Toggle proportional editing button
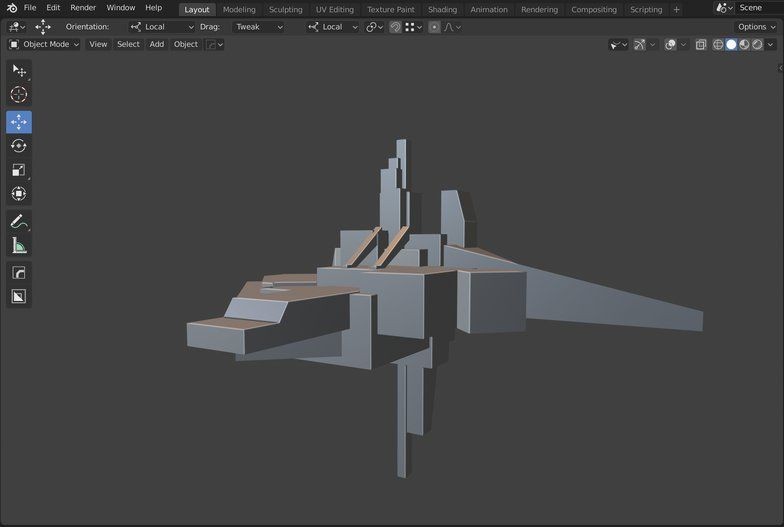The image size is (784, 527). pos(434,27)
